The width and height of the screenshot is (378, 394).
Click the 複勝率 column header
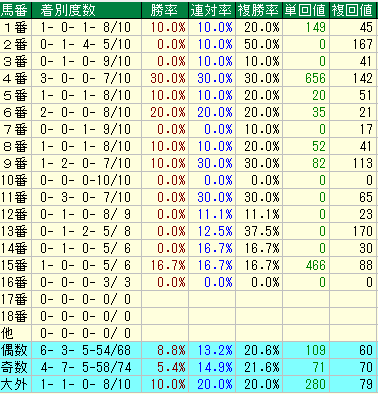[258, 10]
